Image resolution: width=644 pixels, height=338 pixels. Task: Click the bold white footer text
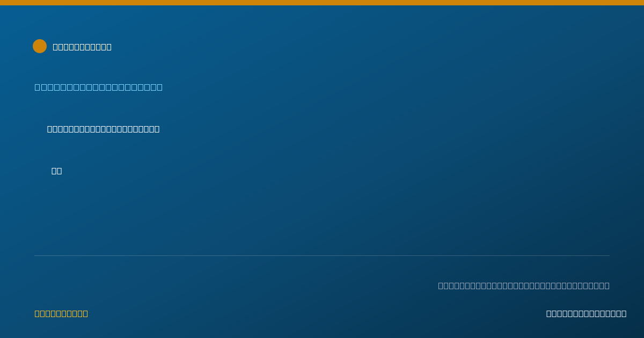[586, 313]
